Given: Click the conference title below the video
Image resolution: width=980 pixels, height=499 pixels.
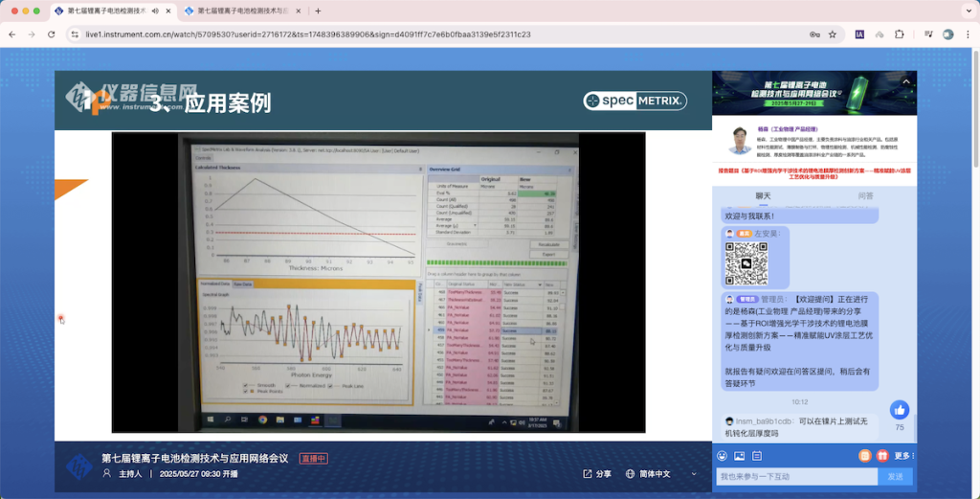Looking at the screenshot, I should click(x=195, y=459).
